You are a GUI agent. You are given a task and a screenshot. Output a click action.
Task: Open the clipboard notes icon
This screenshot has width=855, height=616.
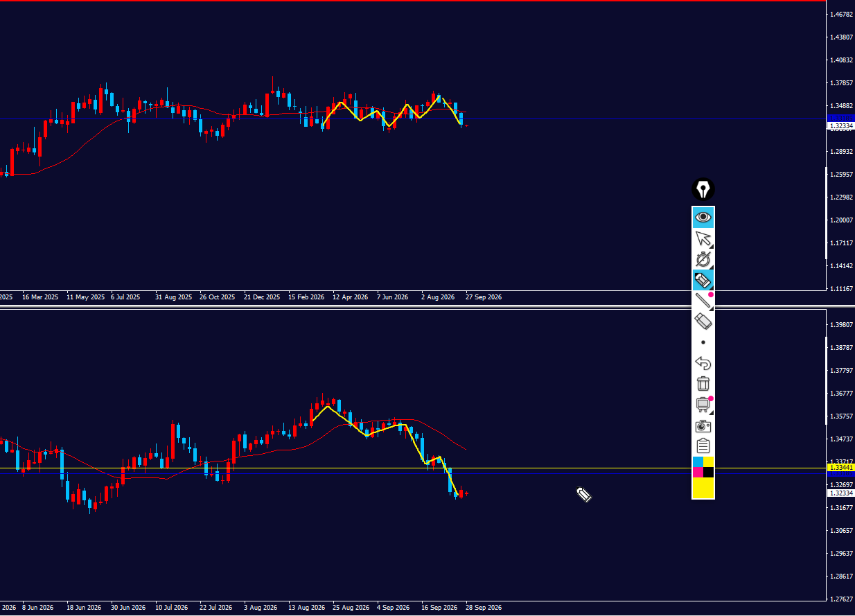pyautogui.click(x=703, y=446)
